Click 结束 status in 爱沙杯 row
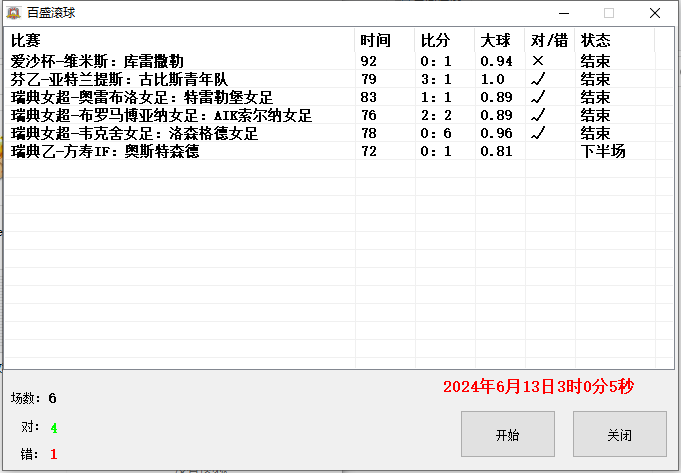 pos(595,61)
